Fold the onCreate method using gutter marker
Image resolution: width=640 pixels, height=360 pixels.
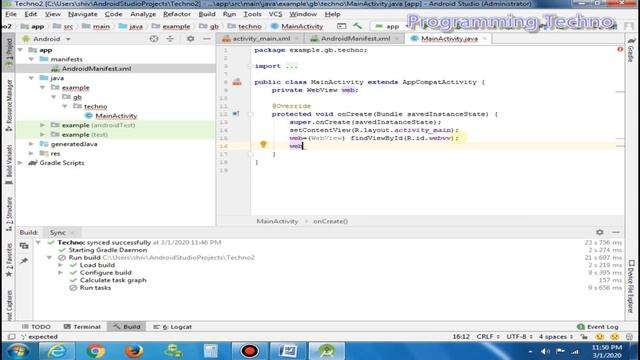pyautogui.click(x=251, y=114)
